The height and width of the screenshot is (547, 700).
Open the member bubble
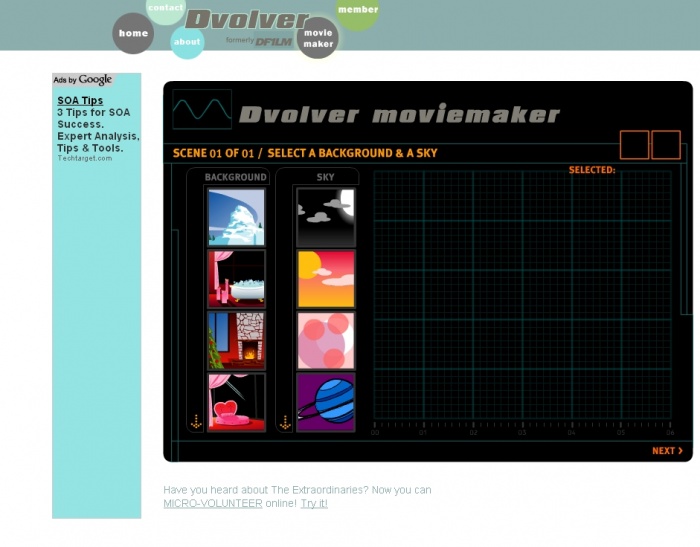point(358,11)
